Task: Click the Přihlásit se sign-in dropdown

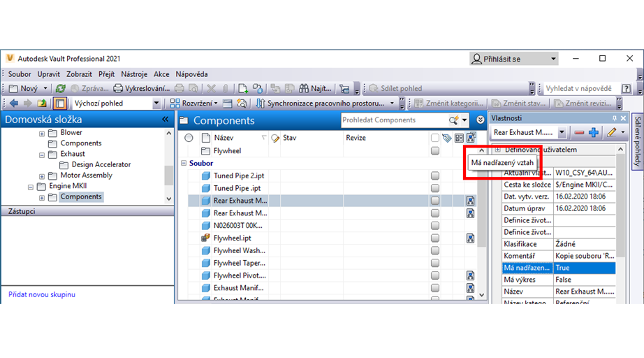Action: coord(514,59)
